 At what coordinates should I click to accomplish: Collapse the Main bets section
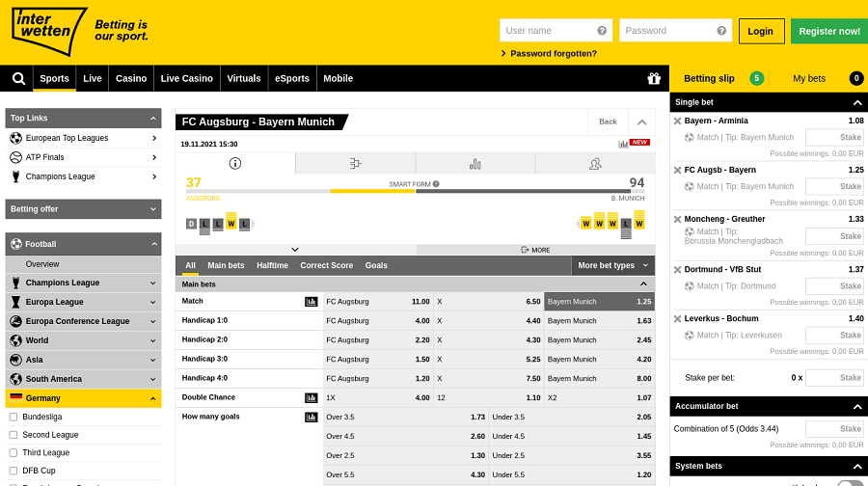(x=644, y=283)
